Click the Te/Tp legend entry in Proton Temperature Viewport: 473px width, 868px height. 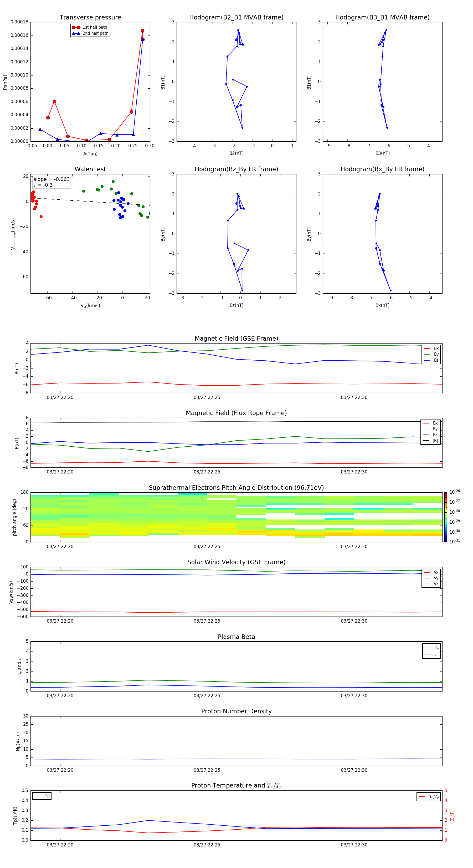(429, 796)
